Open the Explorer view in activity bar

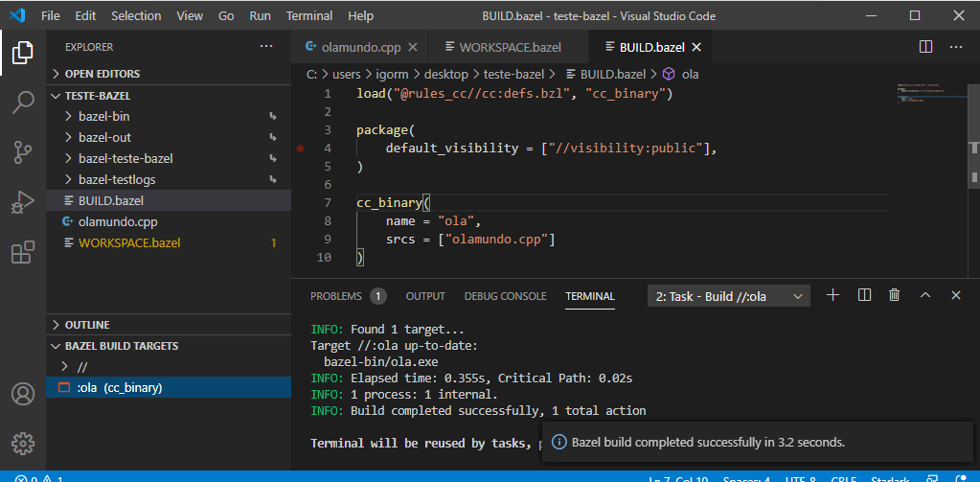[x=22, y=53]
